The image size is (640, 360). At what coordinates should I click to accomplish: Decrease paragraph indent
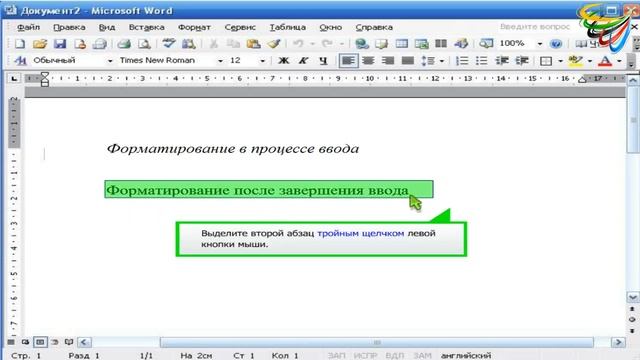point(502,61)
